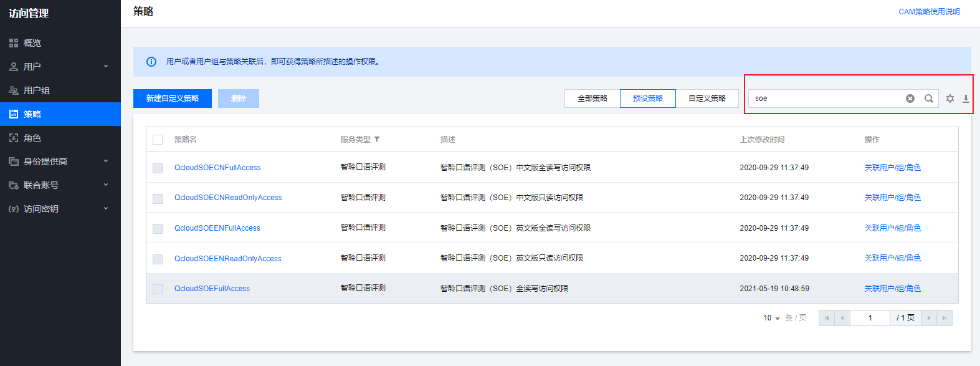Tick checkbox for QcloudSOECNFullAccess
The width and height of the screenshot is (980, 366).
[158, 168]
